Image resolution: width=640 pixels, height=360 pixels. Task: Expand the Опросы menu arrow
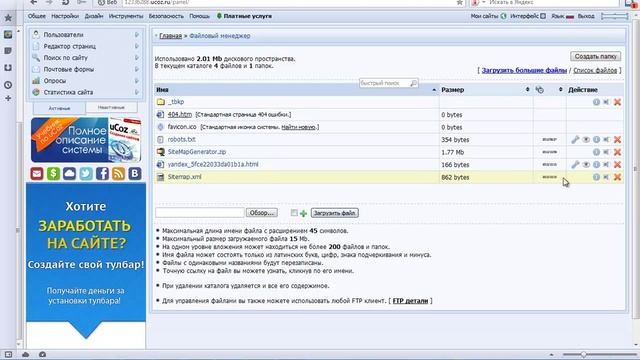137,80
